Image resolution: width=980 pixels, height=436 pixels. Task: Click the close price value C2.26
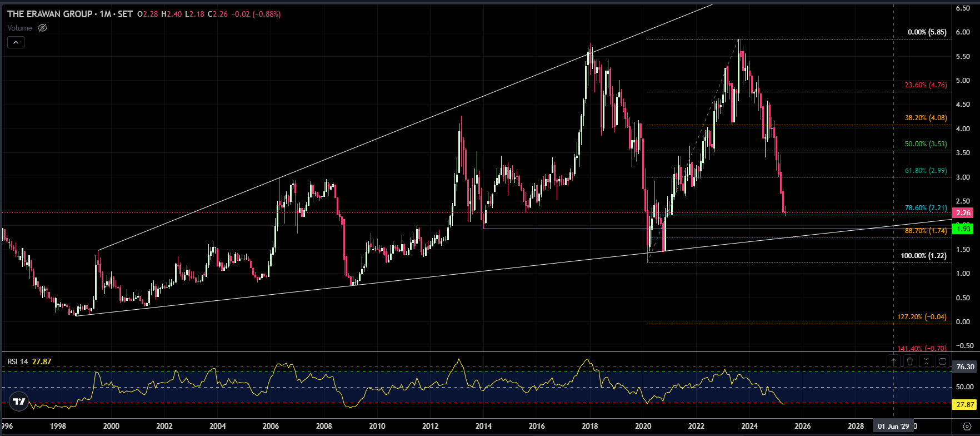(218, 14)
